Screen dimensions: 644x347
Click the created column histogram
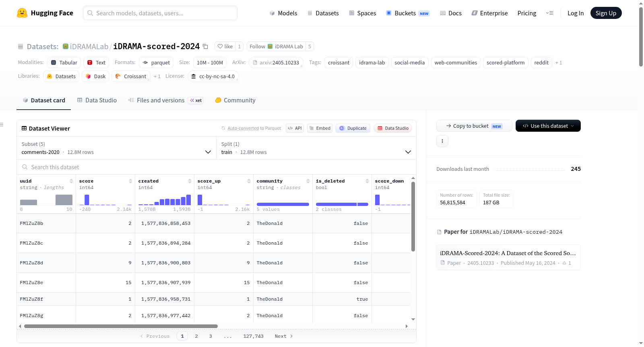[165, 200]
